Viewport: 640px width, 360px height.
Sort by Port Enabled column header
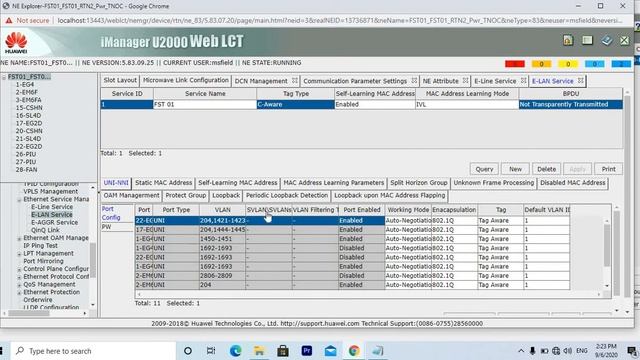(362, 210)
